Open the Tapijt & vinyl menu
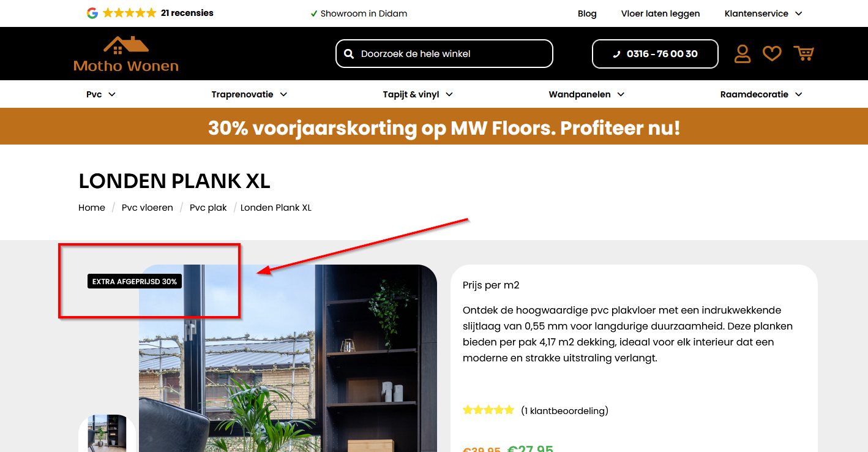 (x=418, y=94)
